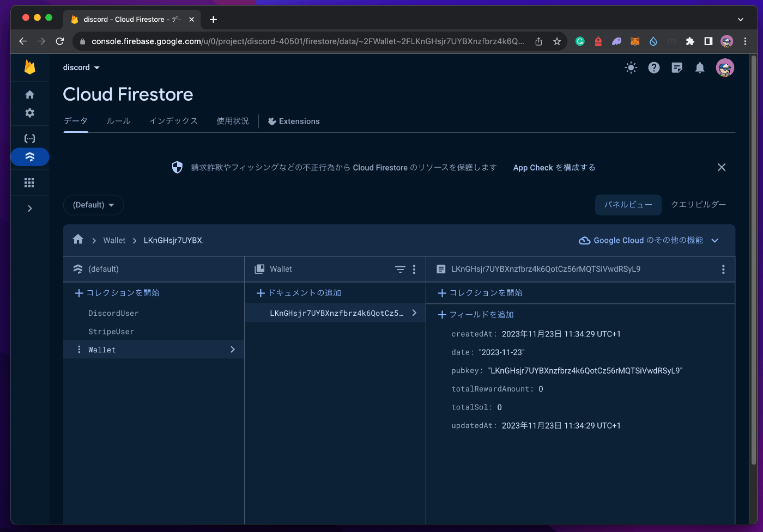Open the discord project switcher dropdown
This screenshot has width=763, height=532.
coord(81,68)
